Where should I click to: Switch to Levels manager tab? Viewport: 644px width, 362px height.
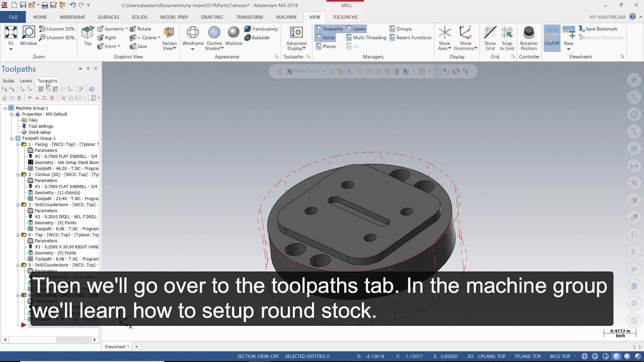[26, 81]
